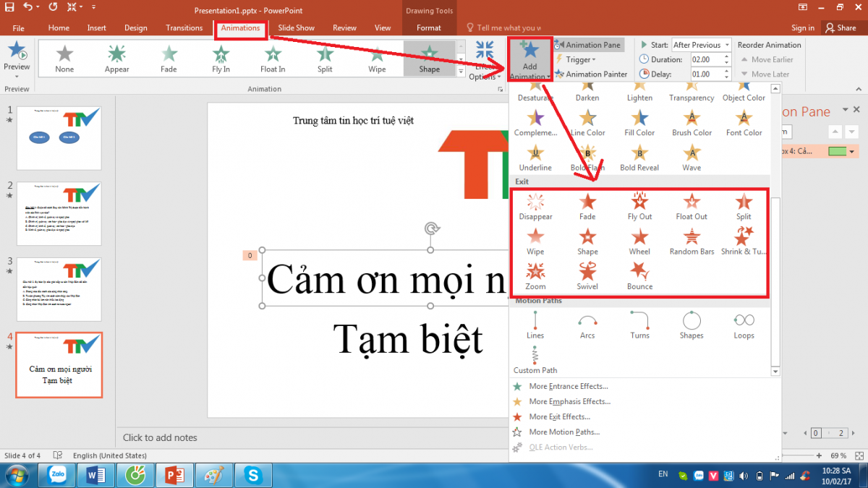Pick the Swivel exit effect
Image resolution: width=868 pixels, height=488 pixels.
coord(587,276)
